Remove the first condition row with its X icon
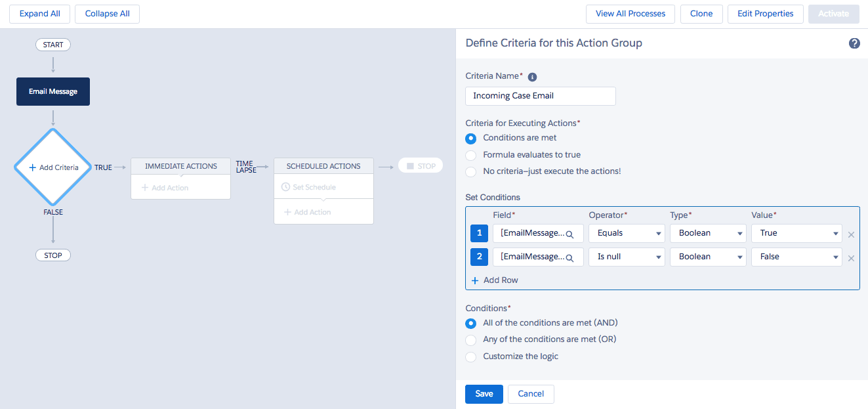Viewport: 868px width, 409px height. (851, 234)
